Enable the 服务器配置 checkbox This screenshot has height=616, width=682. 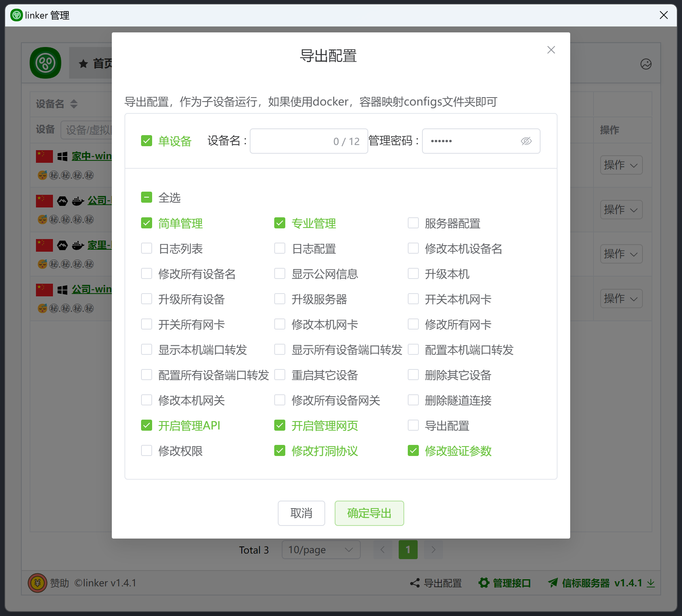(413, 223)
